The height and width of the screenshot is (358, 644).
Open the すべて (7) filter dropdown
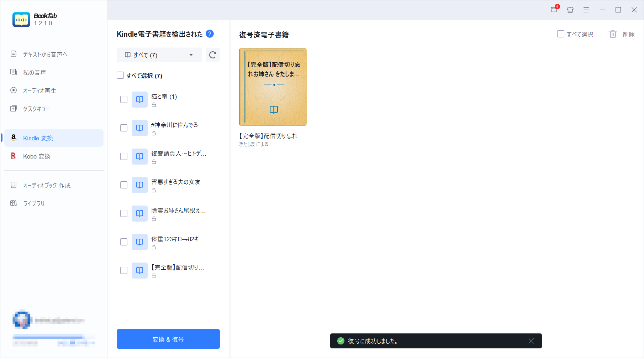click(x=159, y=55)
